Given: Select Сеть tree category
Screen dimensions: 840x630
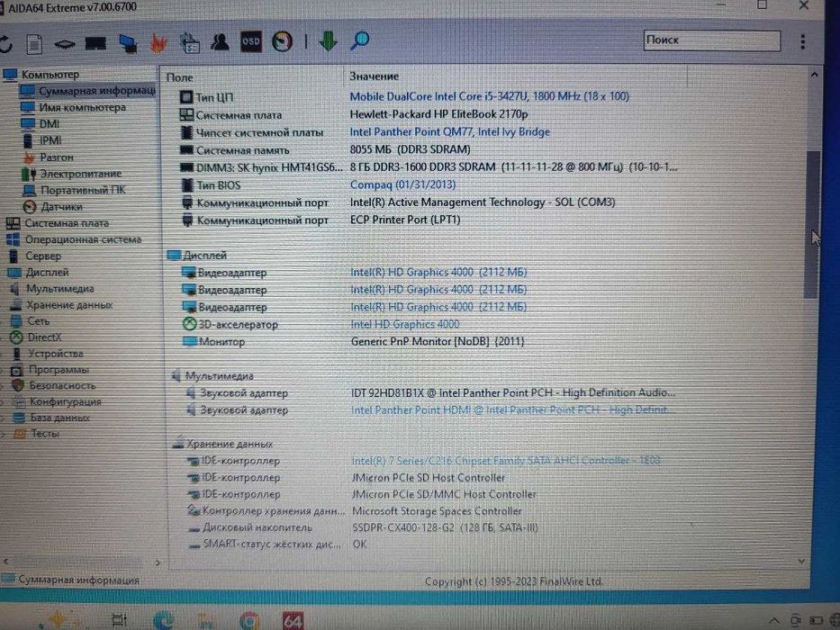Looking at the screenshot, I should pyautogui.click(x=39, y=321).
